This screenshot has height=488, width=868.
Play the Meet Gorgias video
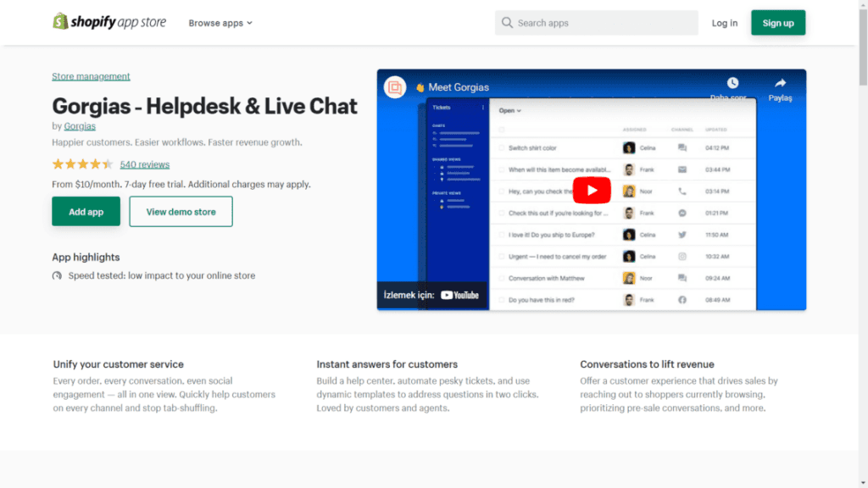click(x=593, y=190)
